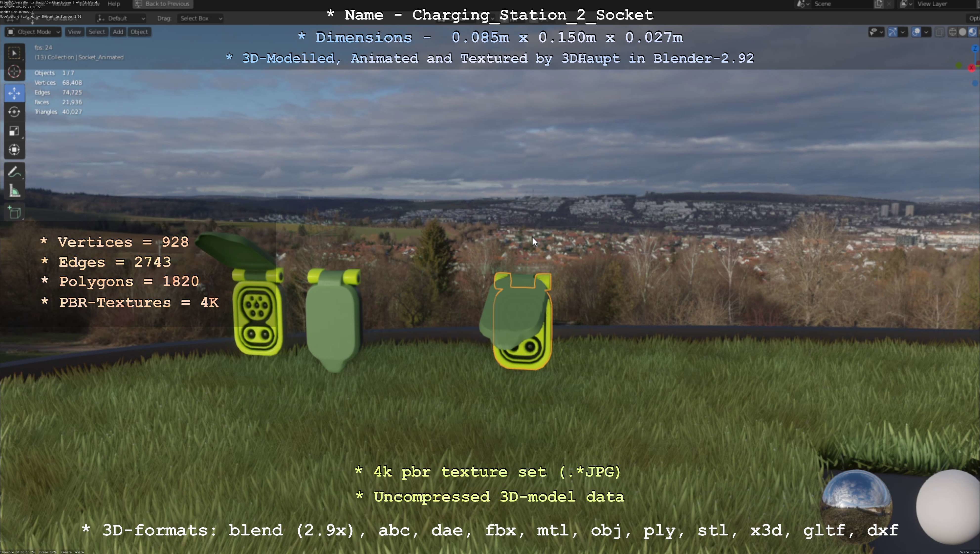Viewport: 980px width, 554px height.
Task: Choose the Rotate tool
Action: click(14, 112)
